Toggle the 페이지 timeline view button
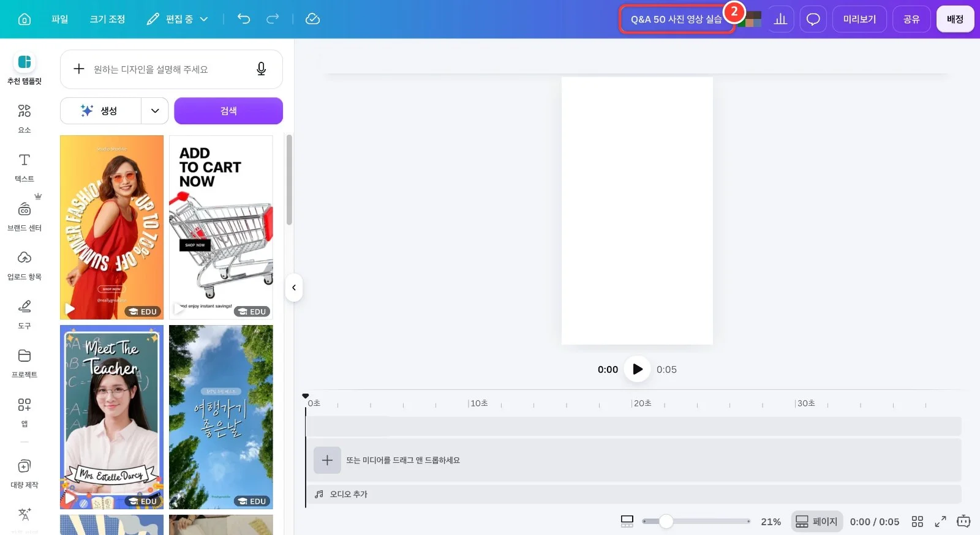The width and height of the screenshot is (980, 535). point(817,522)
